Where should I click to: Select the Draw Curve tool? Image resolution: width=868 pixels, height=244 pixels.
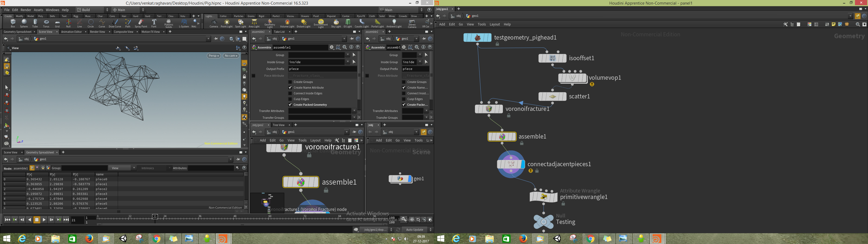coord(115,23)
